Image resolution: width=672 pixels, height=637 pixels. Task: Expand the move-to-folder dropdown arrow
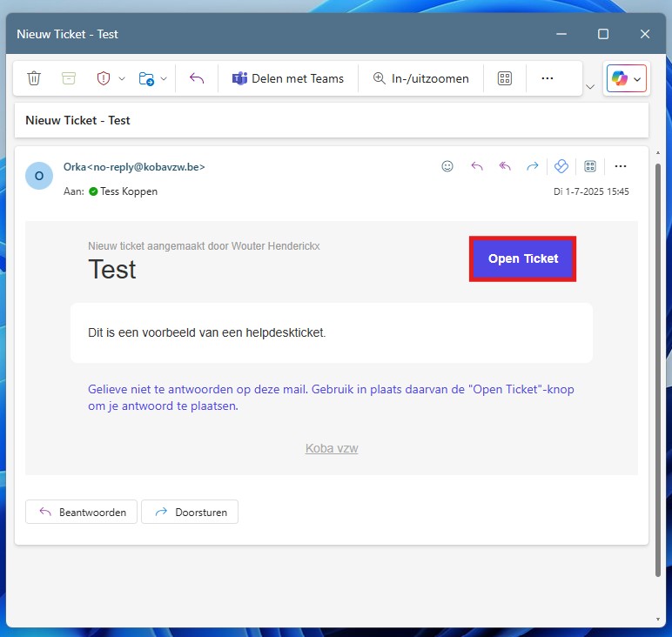[164, 78]
